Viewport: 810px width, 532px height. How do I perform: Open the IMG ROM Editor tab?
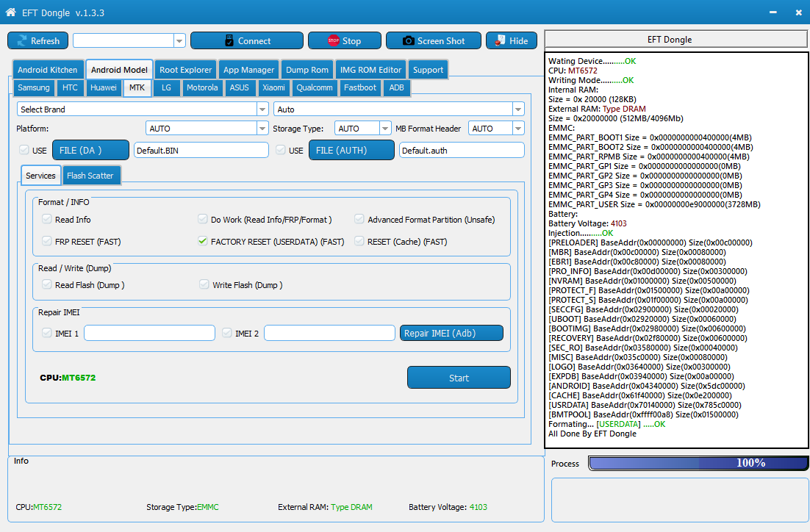[370, 70]
